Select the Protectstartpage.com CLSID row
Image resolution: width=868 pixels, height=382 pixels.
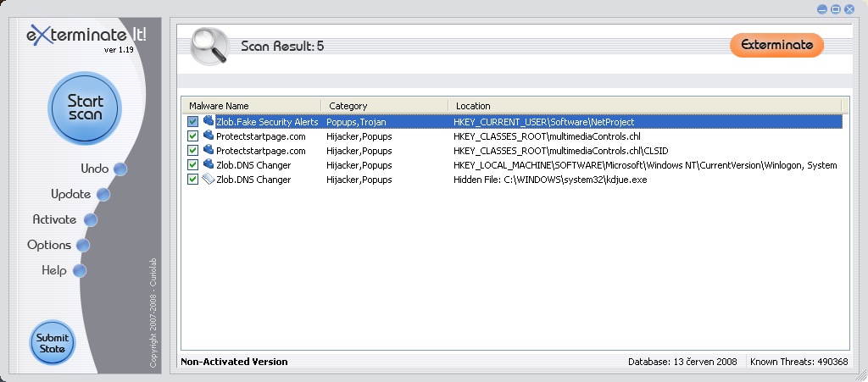(x=509, y=151)
